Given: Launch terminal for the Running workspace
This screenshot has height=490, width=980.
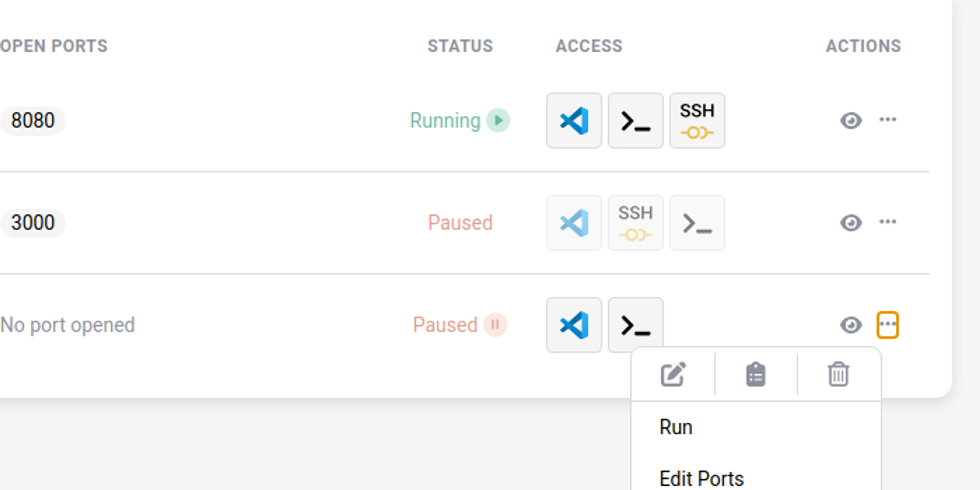Looking at the screenshot, I should tap(635, 121).
